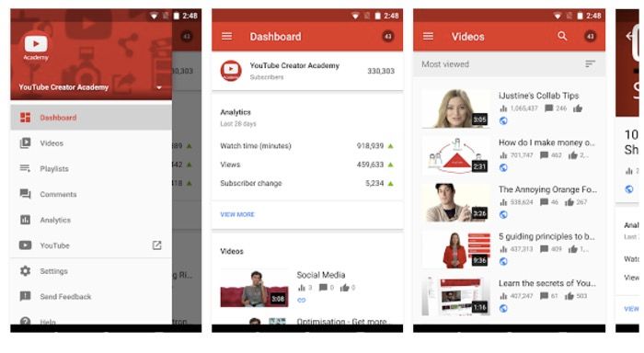Open How do I make money video title
Viewport: 644px width, 353px height.
tap(546, 142)
